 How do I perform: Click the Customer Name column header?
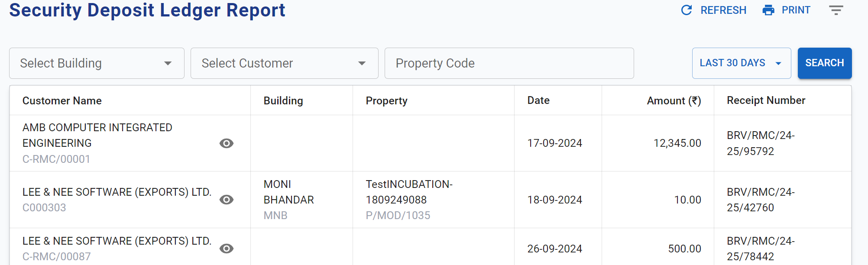pyautogui.click(x=62, y=101)
